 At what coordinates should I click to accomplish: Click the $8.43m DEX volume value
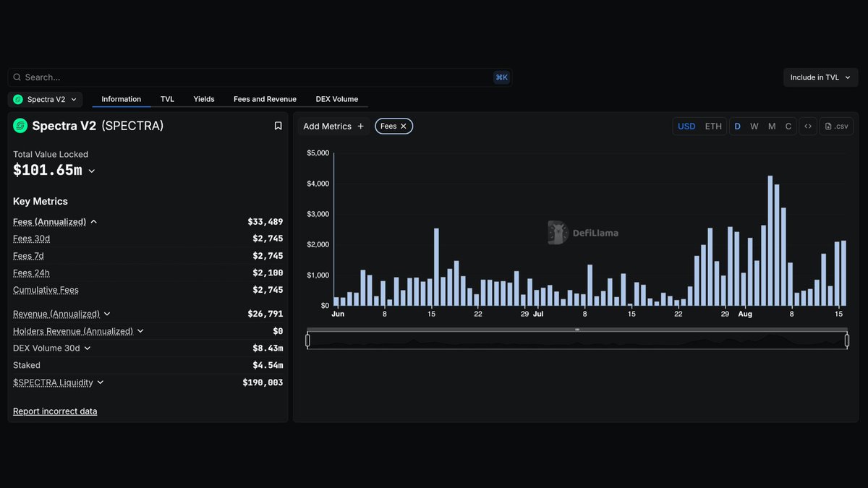tap(268, 348)
